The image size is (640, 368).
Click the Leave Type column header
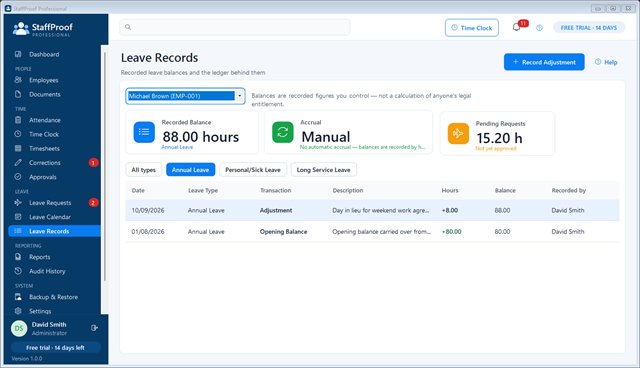pos(203,190)
